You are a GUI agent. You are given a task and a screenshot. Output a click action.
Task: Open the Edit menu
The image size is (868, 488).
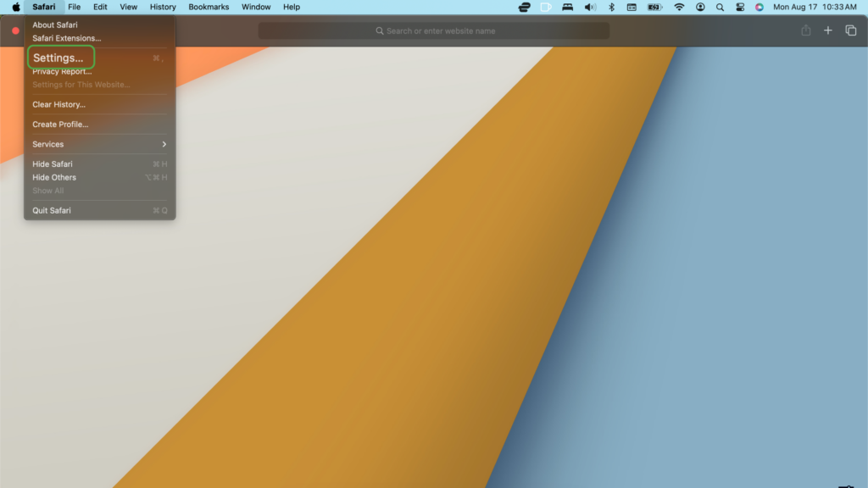100,7
